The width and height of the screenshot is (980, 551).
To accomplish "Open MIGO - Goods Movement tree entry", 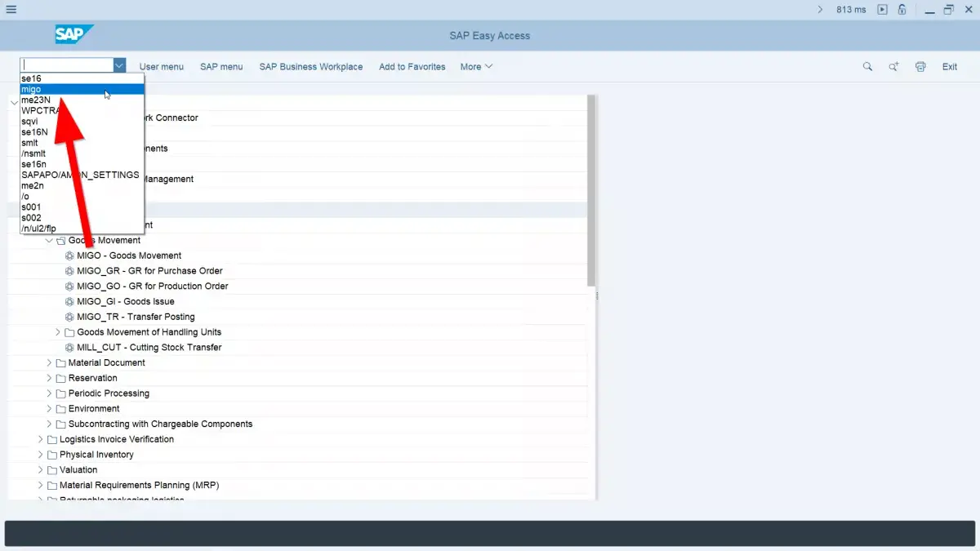I will pos(129,256).
